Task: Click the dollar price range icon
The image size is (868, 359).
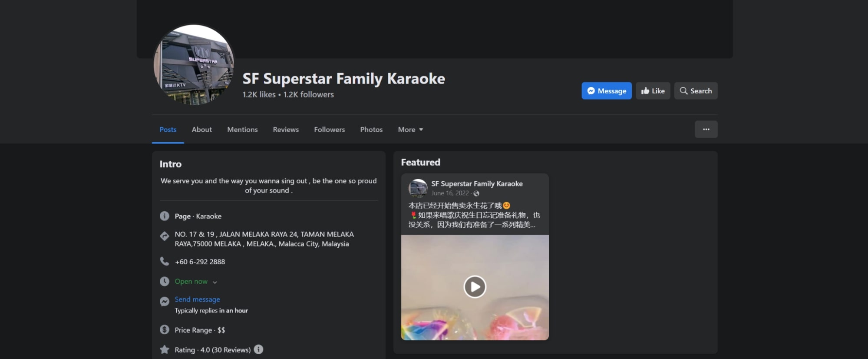Action: point(165,329)
